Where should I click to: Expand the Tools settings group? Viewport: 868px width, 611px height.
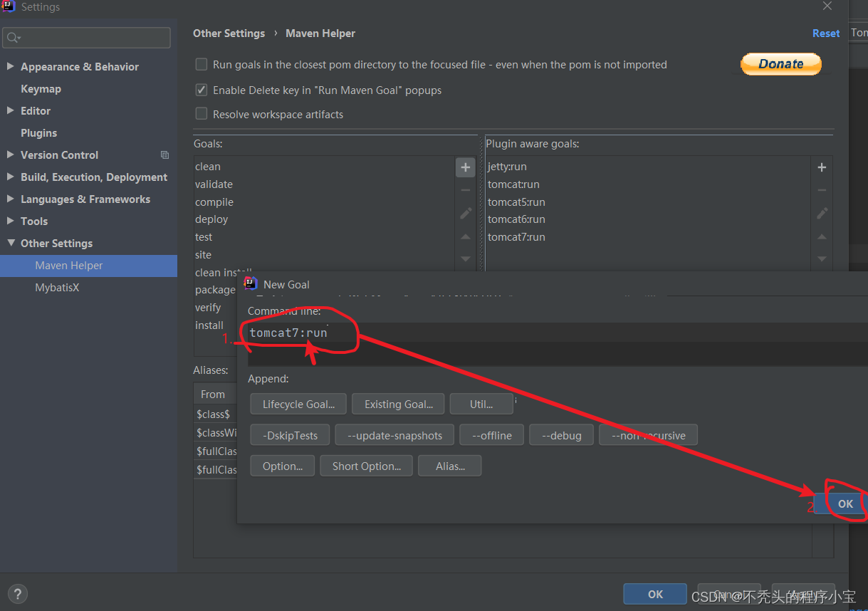(10, 221)
